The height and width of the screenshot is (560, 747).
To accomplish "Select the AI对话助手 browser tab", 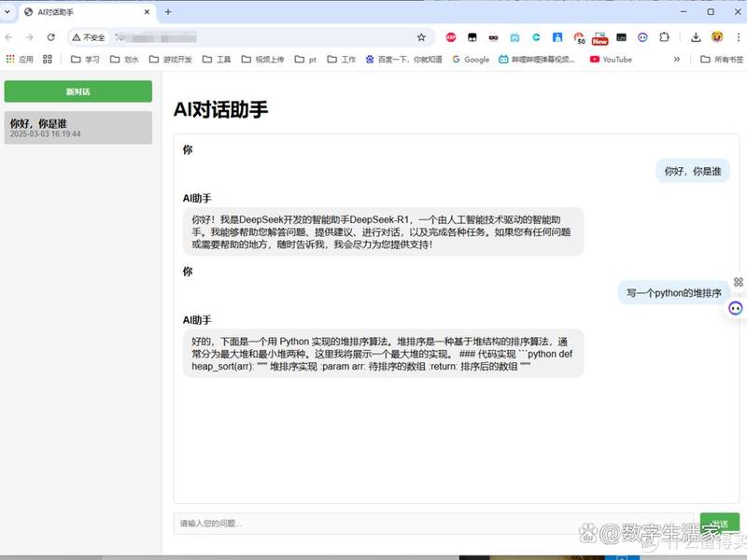I will pos(86,12).
